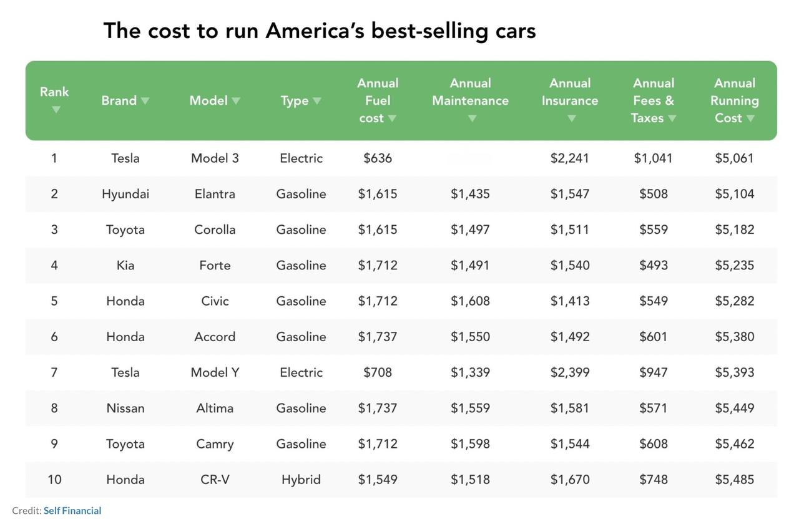Select the Hyundai brand cell
Image resolution: width=799 pixels, height=532 pixels.
coord(125,194)
